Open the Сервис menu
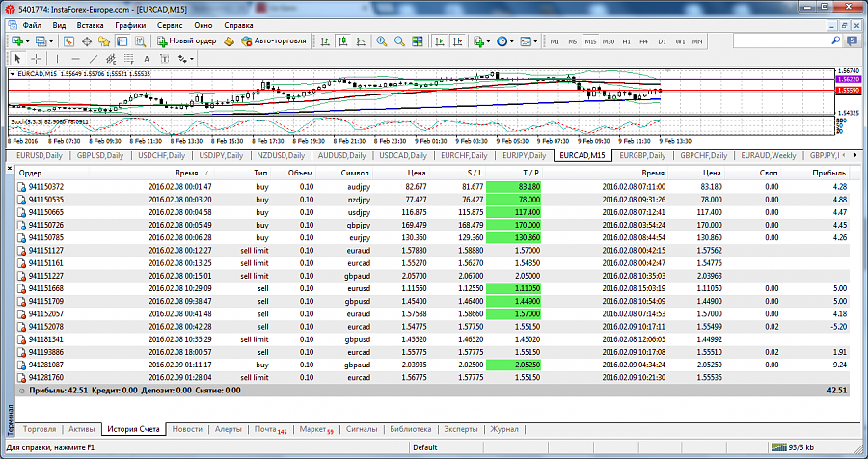 170,25
